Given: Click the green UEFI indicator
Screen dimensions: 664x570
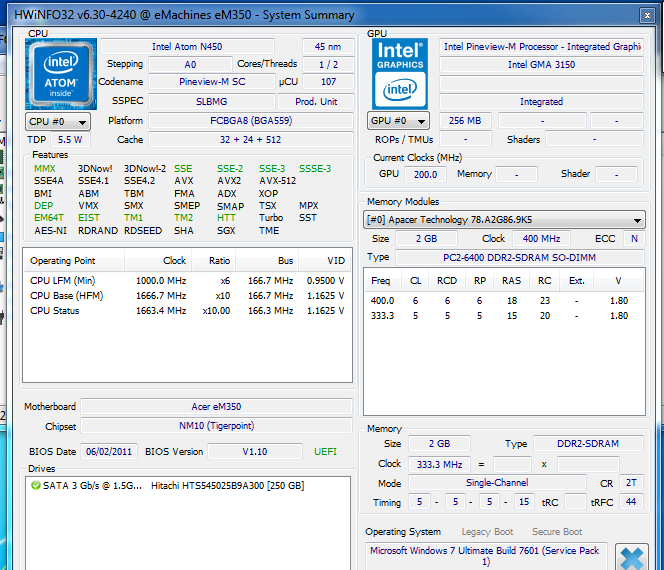Looking at the screenshot, I should [325, 452].
